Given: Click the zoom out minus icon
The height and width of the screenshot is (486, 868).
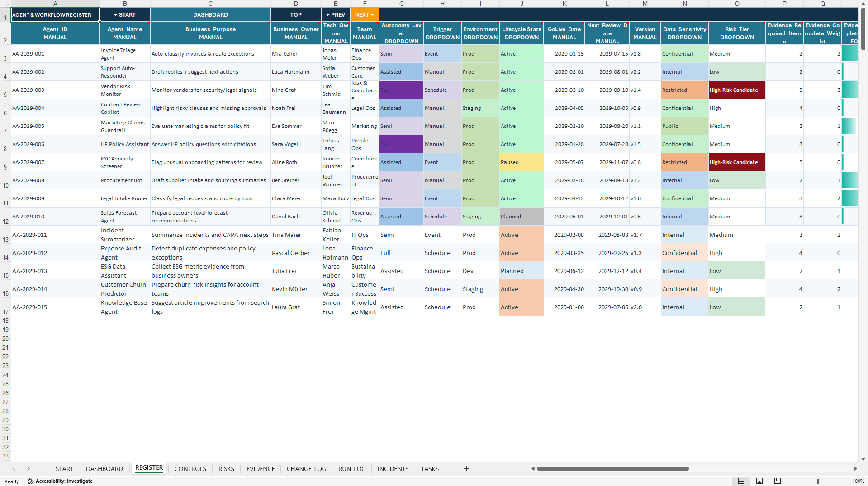Looking at the screenshot, I should point(791,481).
